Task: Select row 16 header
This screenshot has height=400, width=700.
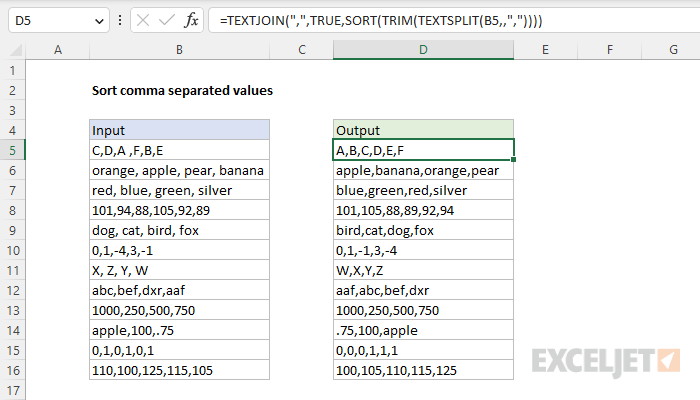Action: (12, 370)
